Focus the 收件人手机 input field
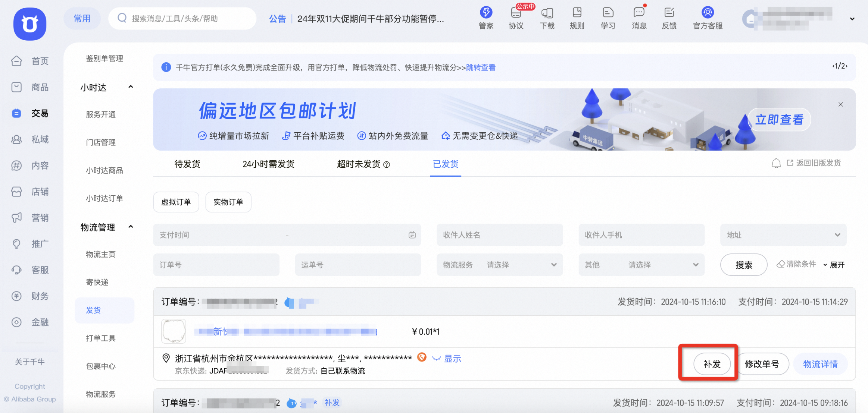Image resolution: width=868 pixels, height=413 pixels. coord(641,235)
